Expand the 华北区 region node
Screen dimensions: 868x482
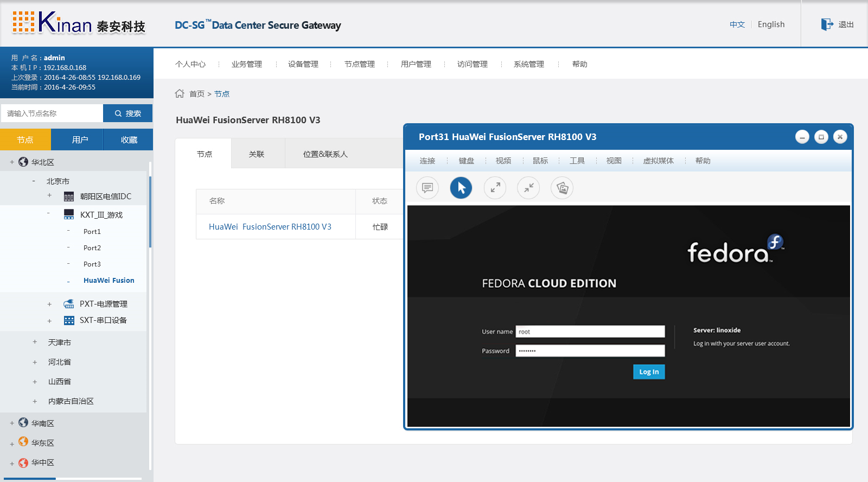(x=12, y=162)
